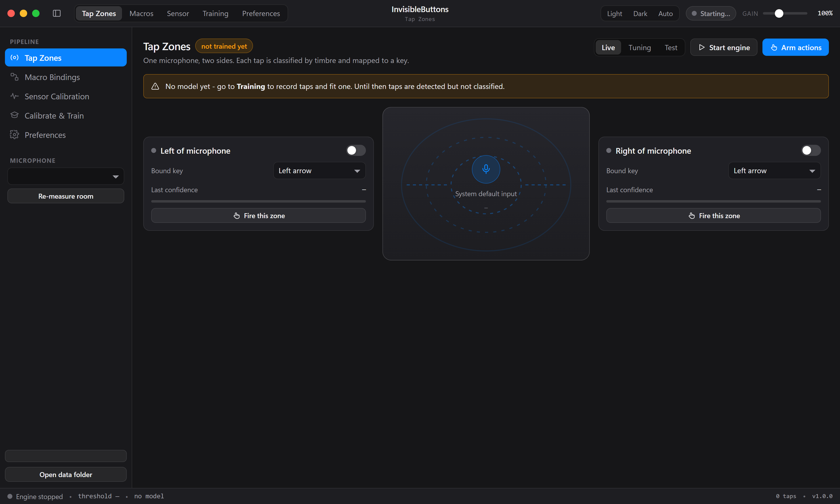Viewport: 840px width, 504px height.
Task: Click the Engine stopped status dot
Action: pos(10,496)
